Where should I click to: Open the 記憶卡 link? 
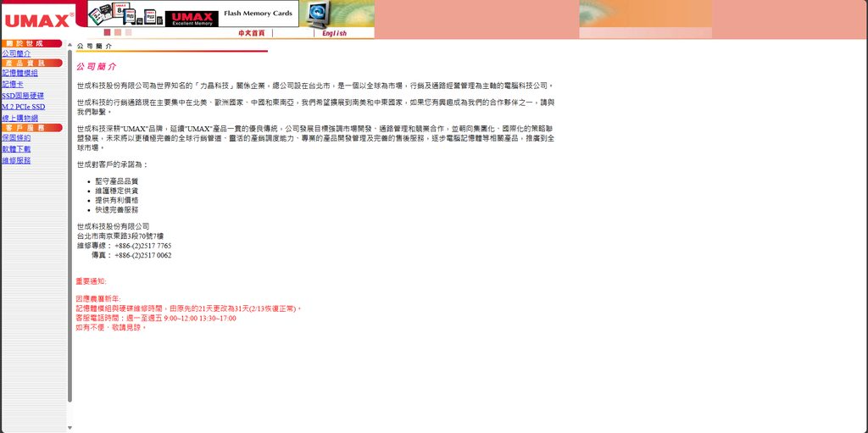tap(13, 84)
